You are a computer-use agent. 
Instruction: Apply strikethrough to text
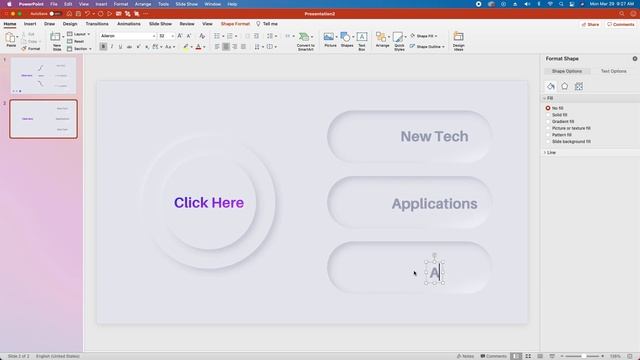tap(129, 47)
